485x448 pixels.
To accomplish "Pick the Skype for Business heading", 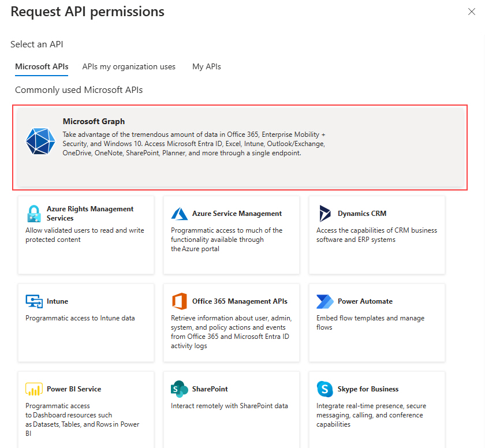I will [368, 389].
